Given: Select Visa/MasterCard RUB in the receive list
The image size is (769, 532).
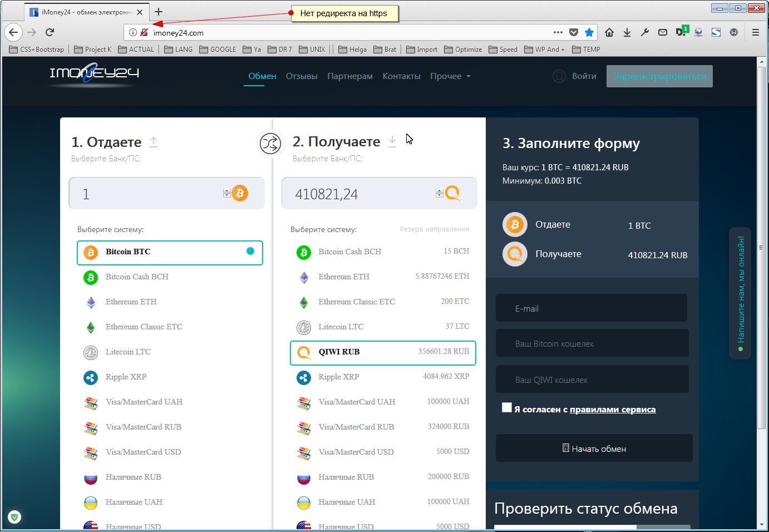Looking at the screenshot, I should click(x=383, y=427).
